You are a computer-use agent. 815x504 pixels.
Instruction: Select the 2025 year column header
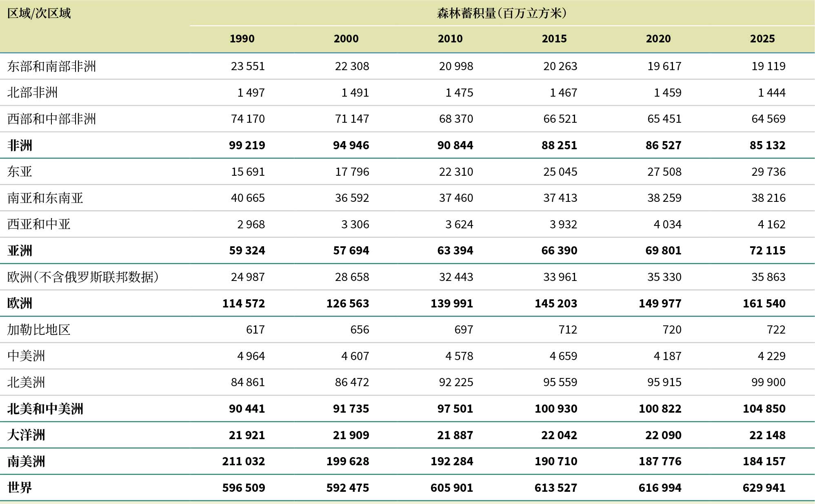point(762,39)
